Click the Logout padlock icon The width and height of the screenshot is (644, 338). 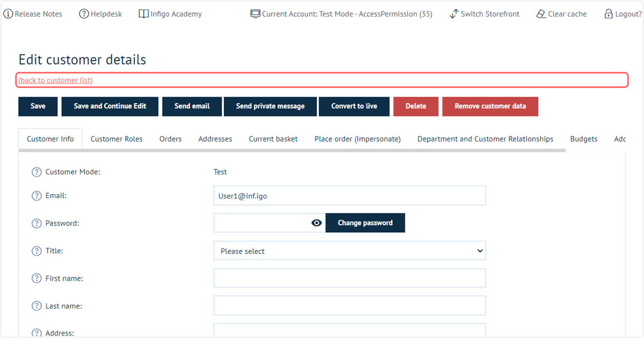tap(609, 14)
